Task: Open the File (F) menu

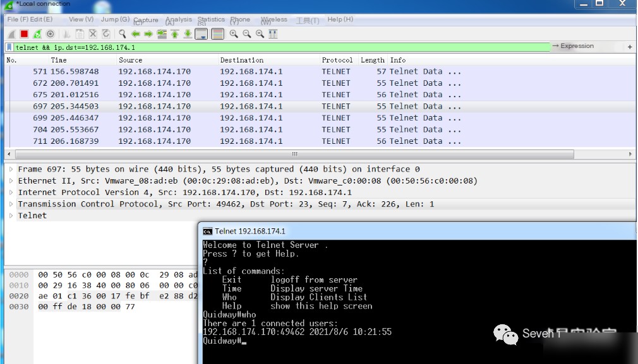Action: click(x=18, y=19)
